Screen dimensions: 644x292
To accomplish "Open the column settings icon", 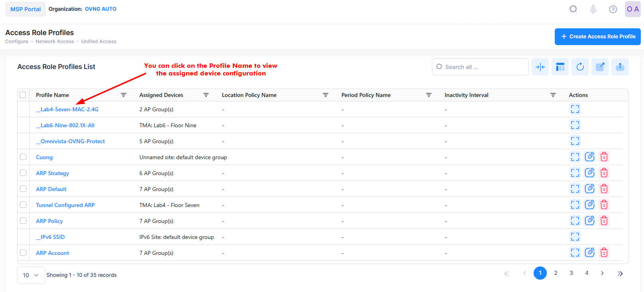I will 560,67.
